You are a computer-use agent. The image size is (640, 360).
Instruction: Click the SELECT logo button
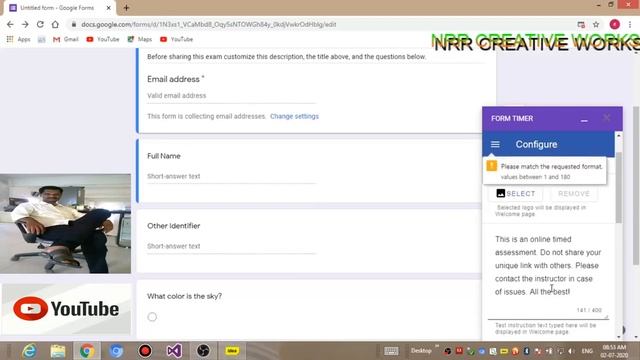click(516, 193)
